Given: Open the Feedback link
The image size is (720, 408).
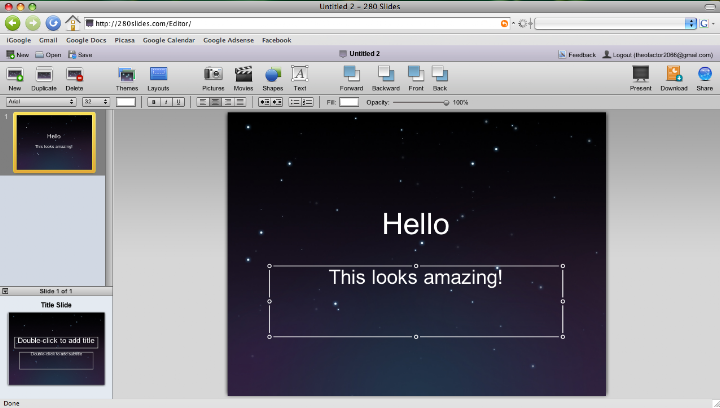Looking at the screenshot, I should click(577, 55).
